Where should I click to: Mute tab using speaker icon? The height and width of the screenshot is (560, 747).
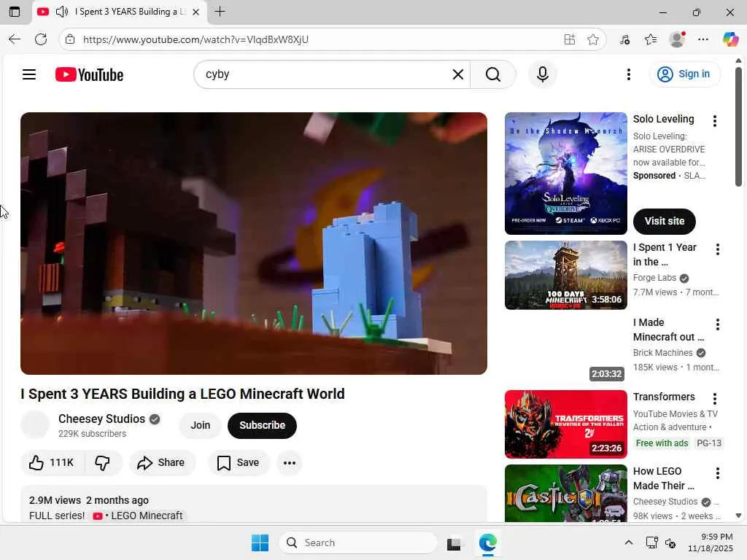coord(62,12)
